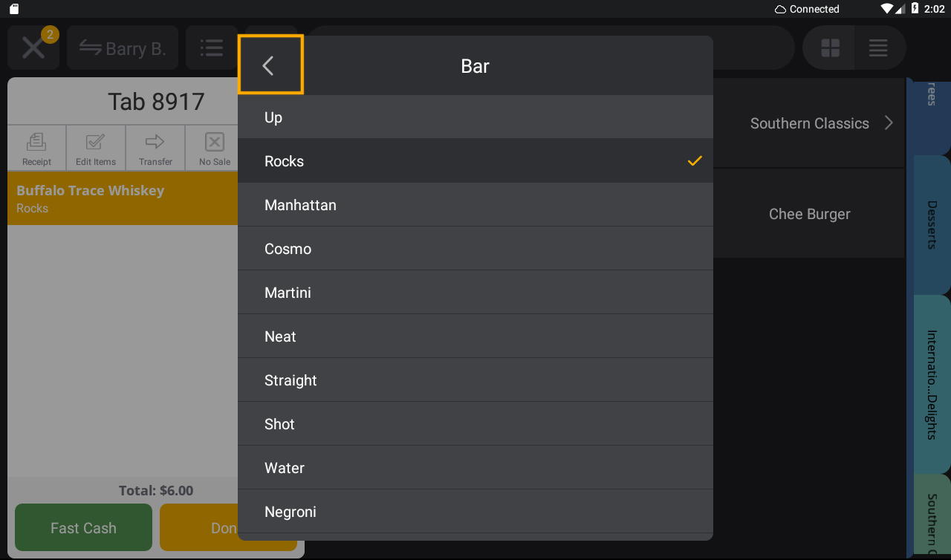Switch to the International Delights tab
This screenshot has width=951, height=560.
click(x=929, y=380)
